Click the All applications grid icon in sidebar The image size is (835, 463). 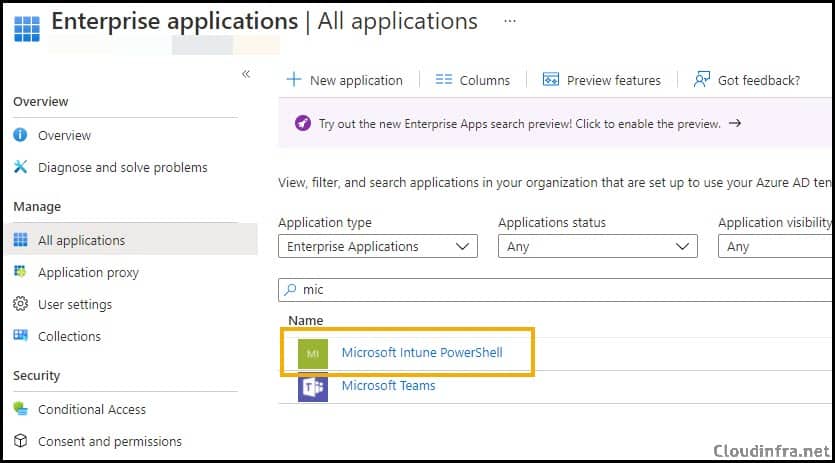click(20, 240)
